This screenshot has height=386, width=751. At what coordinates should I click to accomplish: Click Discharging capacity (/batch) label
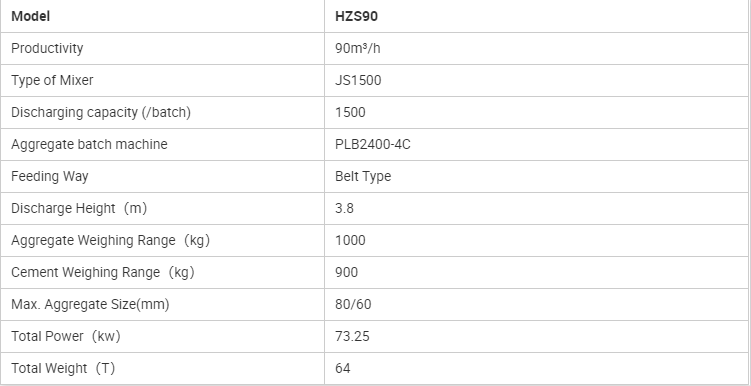pyautogui.click(x=101, y=113)
